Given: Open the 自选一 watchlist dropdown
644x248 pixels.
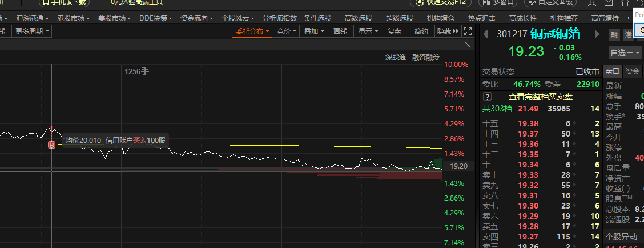Looking at the screenshot, I should 625,53.
